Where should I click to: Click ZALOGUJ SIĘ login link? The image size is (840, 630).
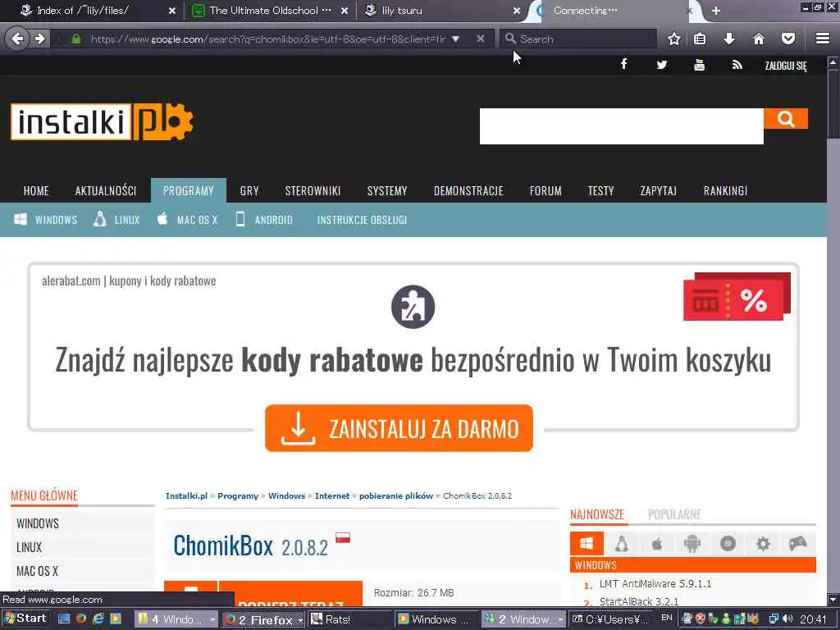point(785,66)
